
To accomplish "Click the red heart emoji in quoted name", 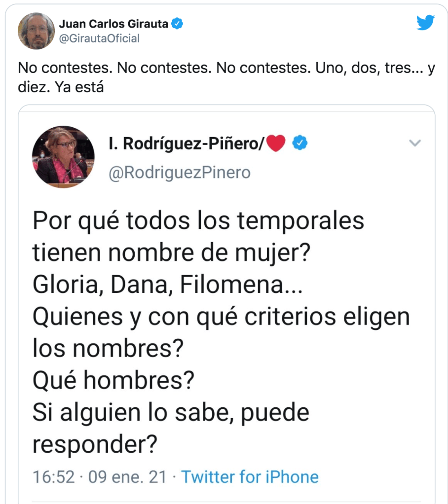I will pos(276,144).
